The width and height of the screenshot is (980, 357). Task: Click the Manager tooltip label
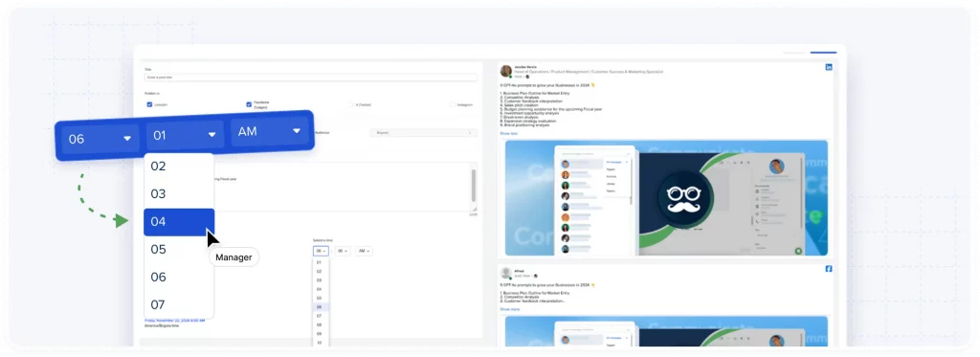(234, 257)
